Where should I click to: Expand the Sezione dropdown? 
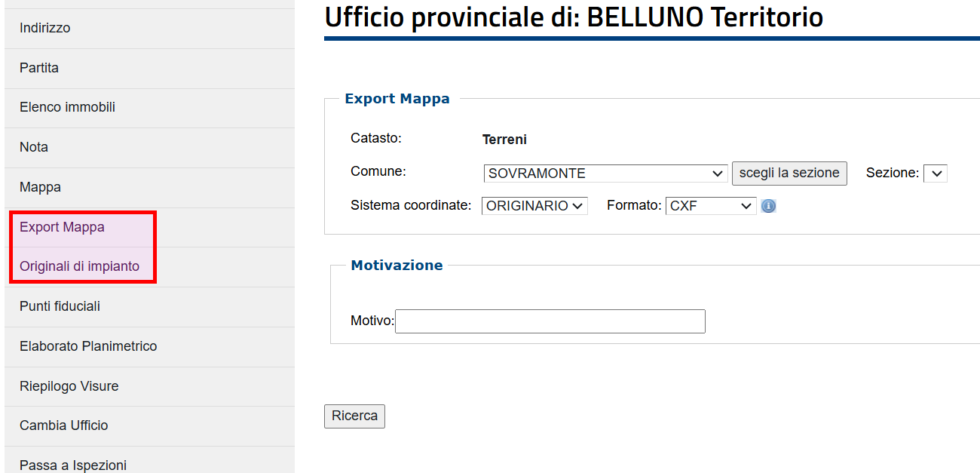click(936, 174)
